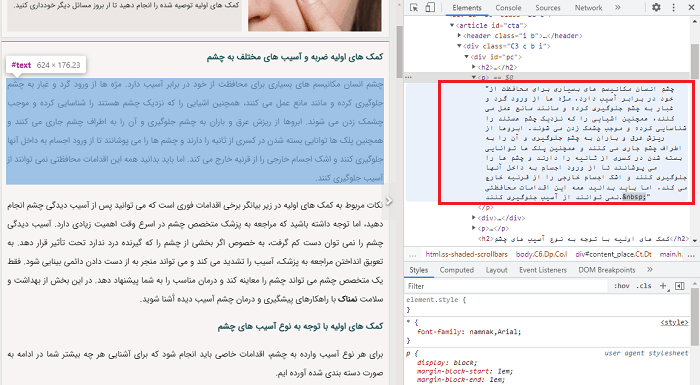Screen dimensions: 700x385
Task: Open the Event Listeners tab
Action: (543, 270)
